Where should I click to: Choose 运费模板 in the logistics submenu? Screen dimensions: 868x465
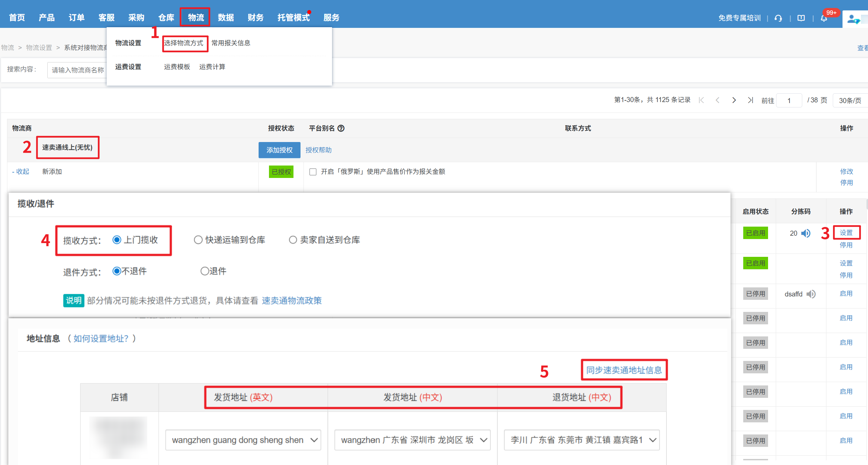click(177, 67)
